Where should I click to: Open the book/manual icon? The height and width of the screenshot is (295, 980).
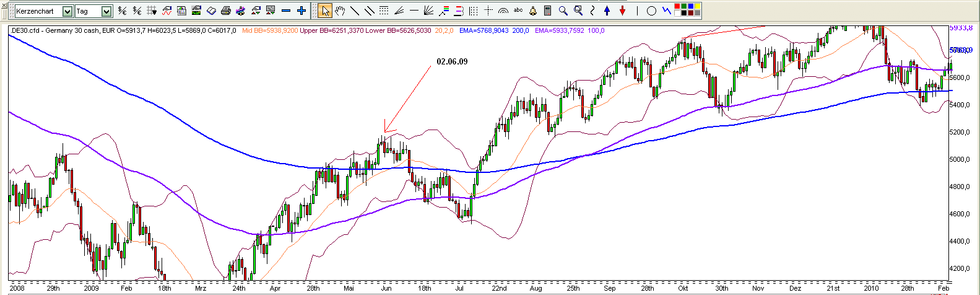click(x=211, y=11)
